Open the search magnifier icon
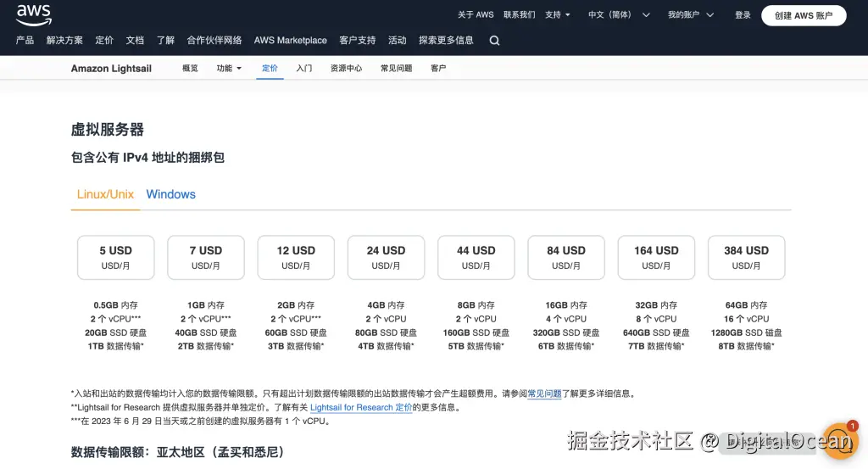The height and width of the screenshot is (469, 868). 494,41
